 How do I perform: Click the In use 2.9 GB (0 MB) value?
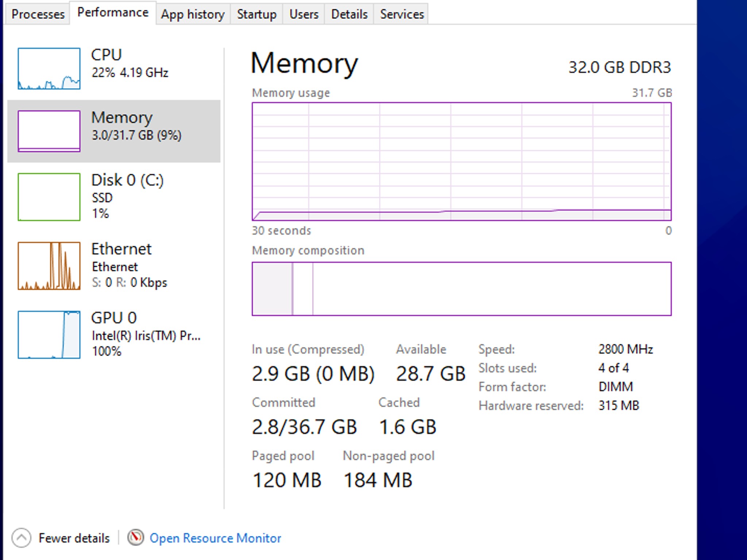pos(313,374)
